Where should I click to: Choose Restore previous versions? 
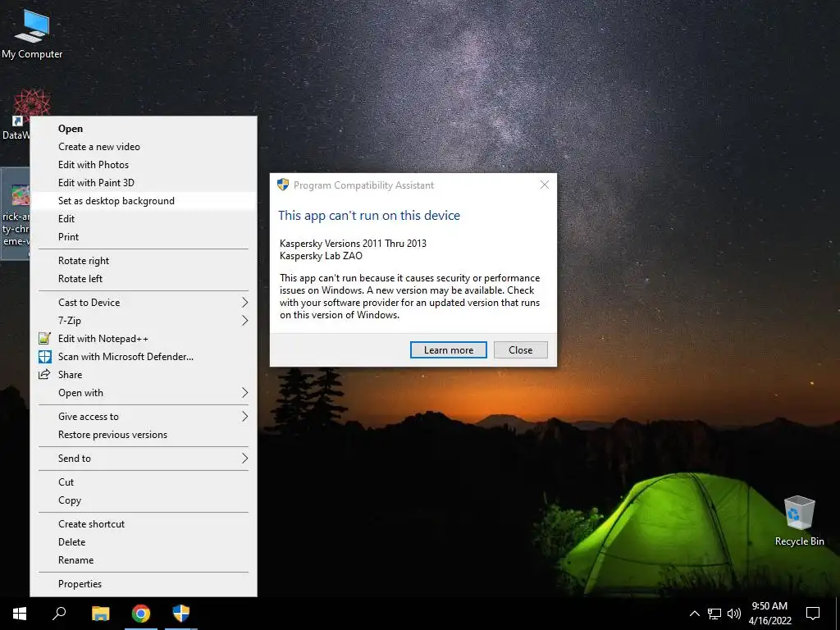point(144,435)
